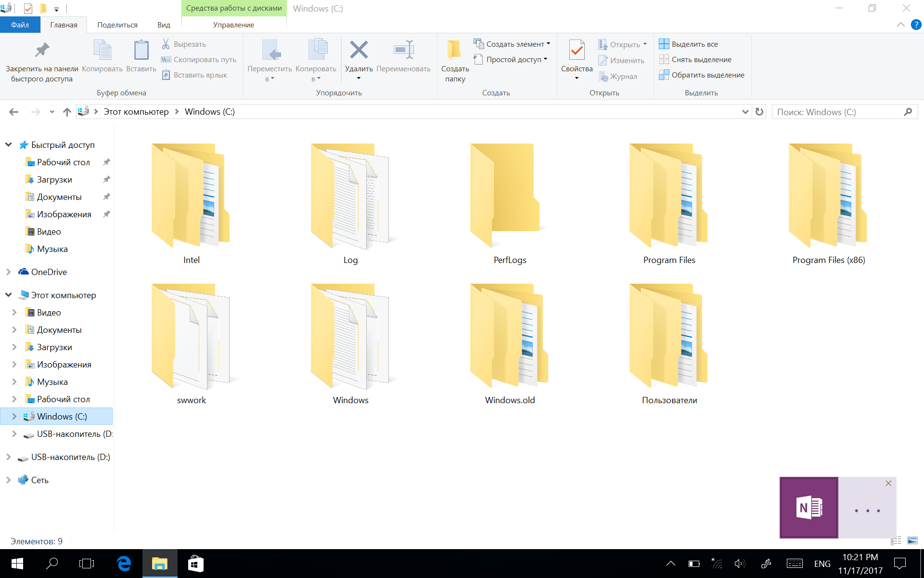The width and height of the screenshot is (924, 578).
Task: Select the swwork folder
Action: click(191, 344)
